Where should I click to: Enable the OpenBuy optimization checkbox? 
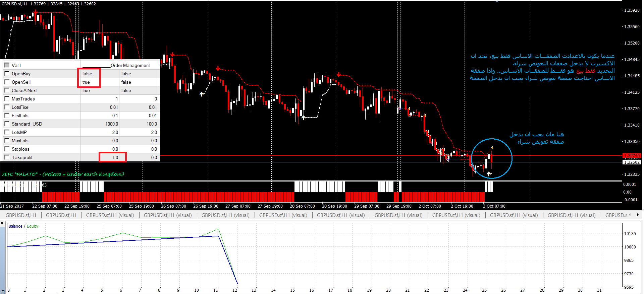coord(7,73)
